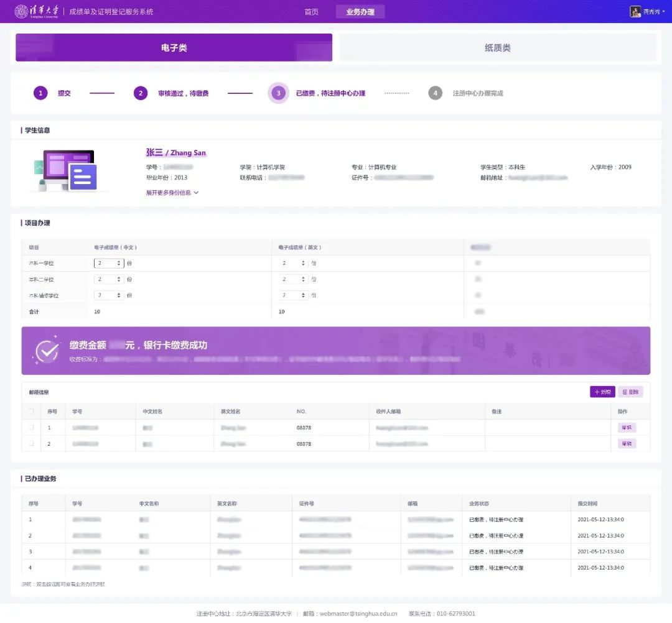Screen dimensions: 672x623
Task: Click the step 1 circle icon
Action: pyautogui.click(x=40, y=93)
